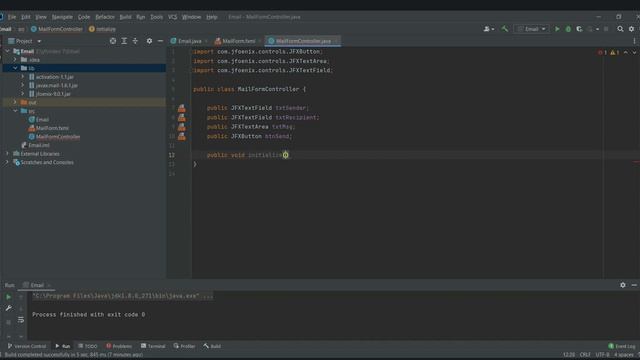Toggle soft-wrap in Run console
The width and height of the screenshot is (640, 360).
[21, 320]
